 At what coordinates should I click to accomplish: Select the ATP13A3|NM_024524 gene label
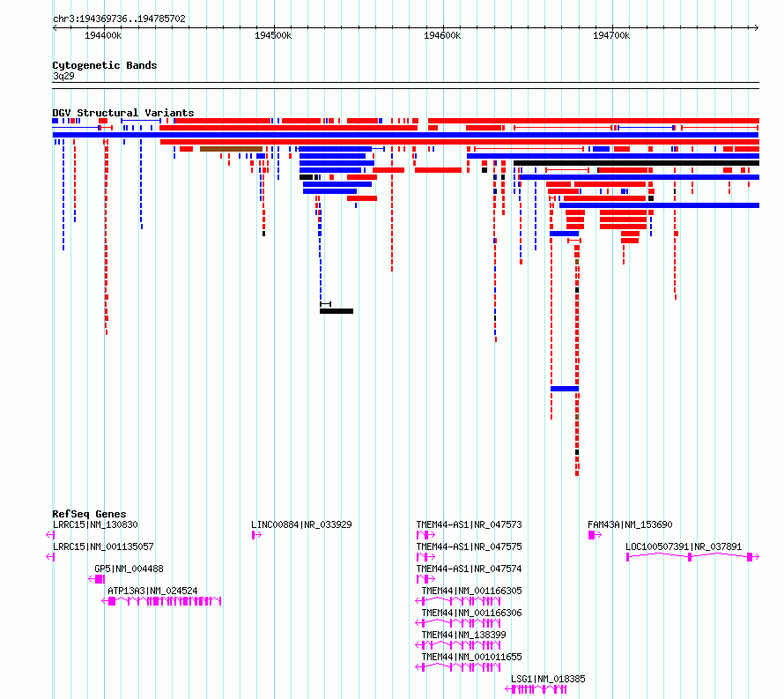152,591
